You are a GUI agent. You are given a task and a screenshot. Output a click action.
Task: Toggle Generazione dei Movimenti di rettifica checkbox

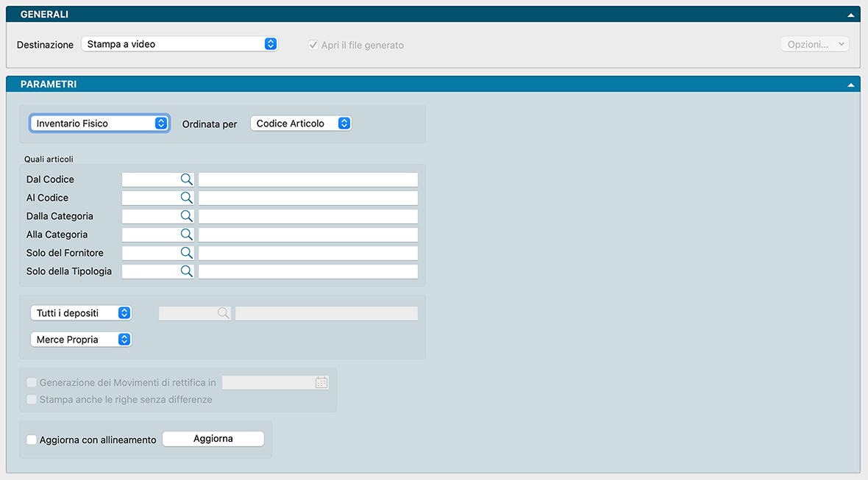point(32,382)
